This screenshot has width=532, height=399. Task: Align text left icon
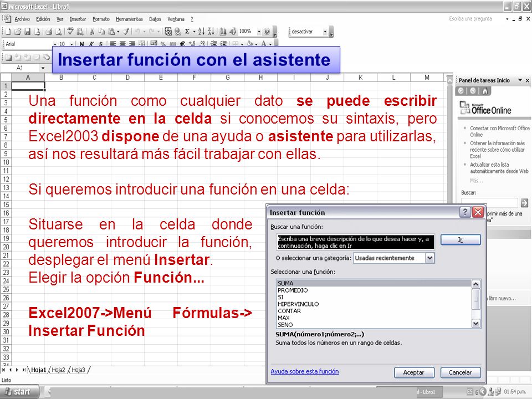click(113, 44)
